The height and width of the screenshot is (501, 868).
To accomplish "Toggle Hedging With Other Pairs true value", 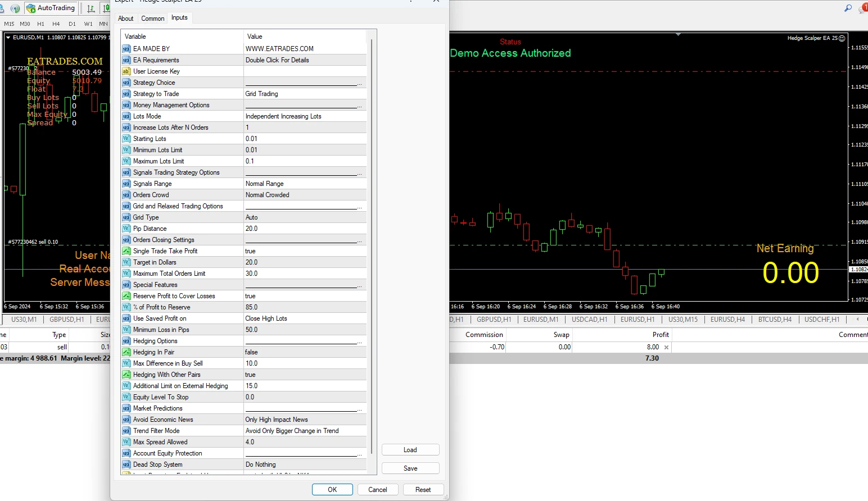I will pyautogui.click(x=305, y=375).
